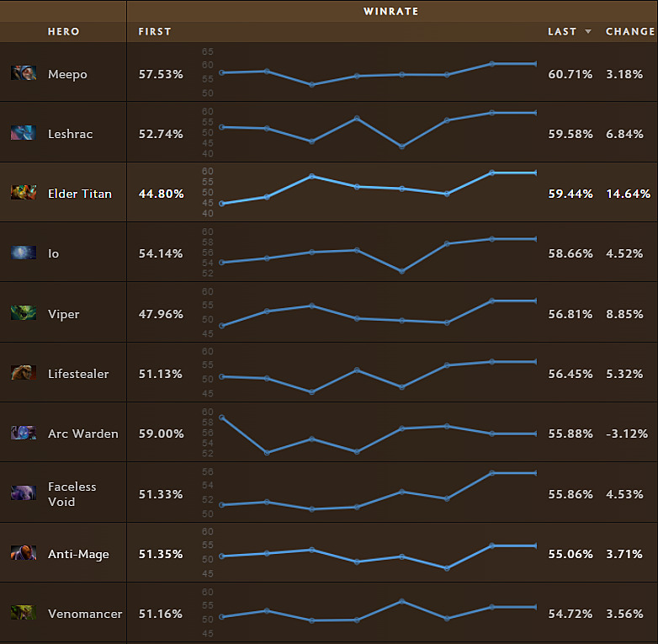The image size is (658, 644).
Task: Sort by the First column header
Action: click(155, 31)
